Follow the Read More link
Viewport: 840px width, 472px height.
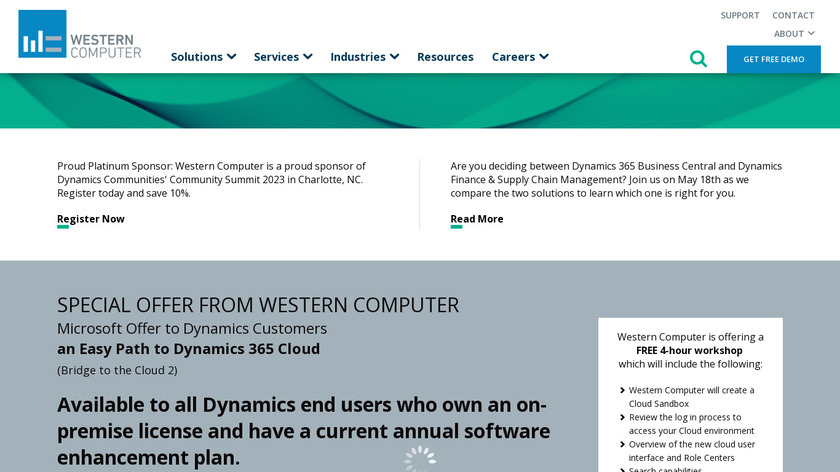pos(477,219)
